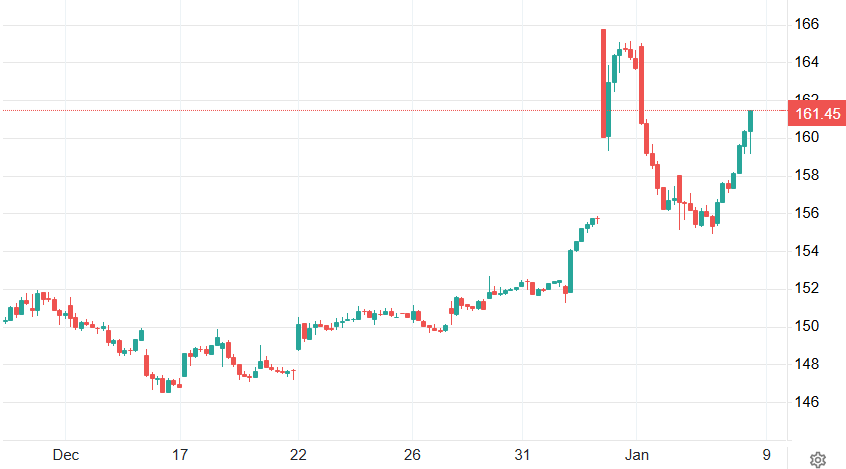Open chart settings gear icon
This screenshot has height=469, width=846.
(x=817, y=459)
